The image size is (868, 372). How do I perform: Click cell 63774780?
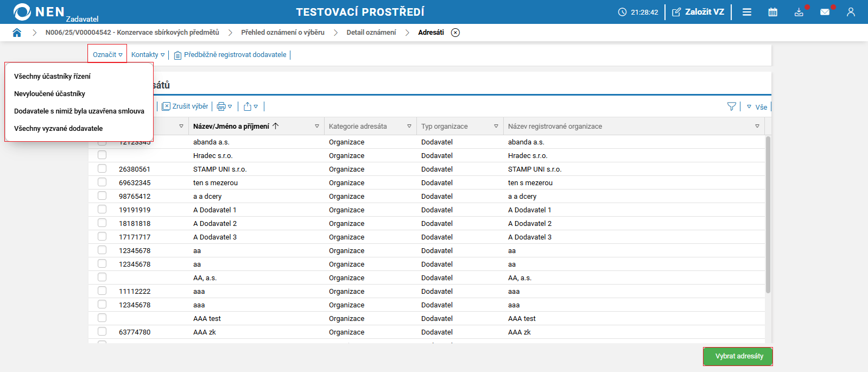(x=135, y=332)
